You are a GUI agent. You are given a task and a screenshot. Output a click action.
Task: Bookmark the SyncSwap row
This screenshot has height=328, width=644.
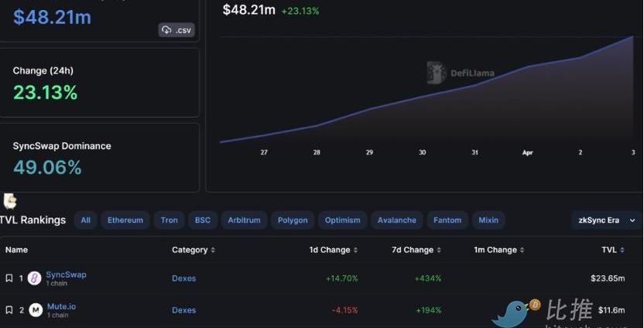click(9, 278)
